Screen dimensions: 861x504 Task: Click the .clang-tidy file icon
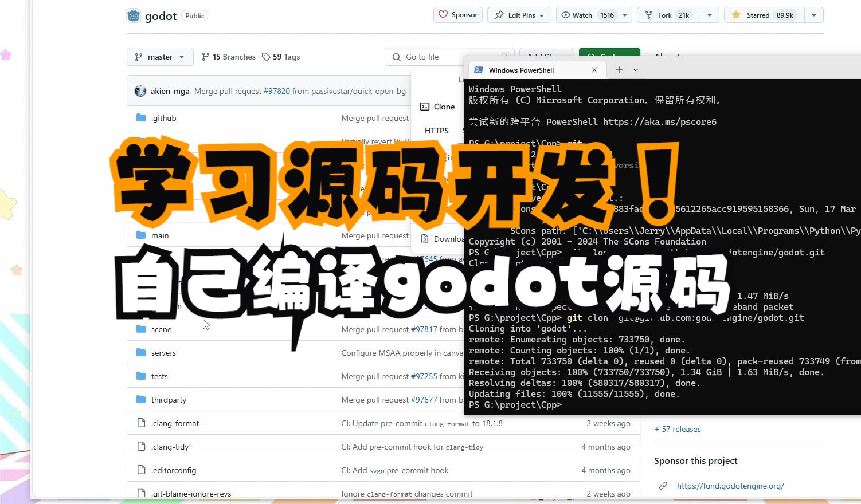(141, 446)
